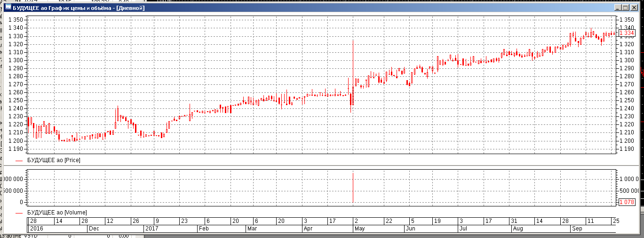Select the 'БУДУЩЕЕ ао [Price]' legend label

click(54, 160)
